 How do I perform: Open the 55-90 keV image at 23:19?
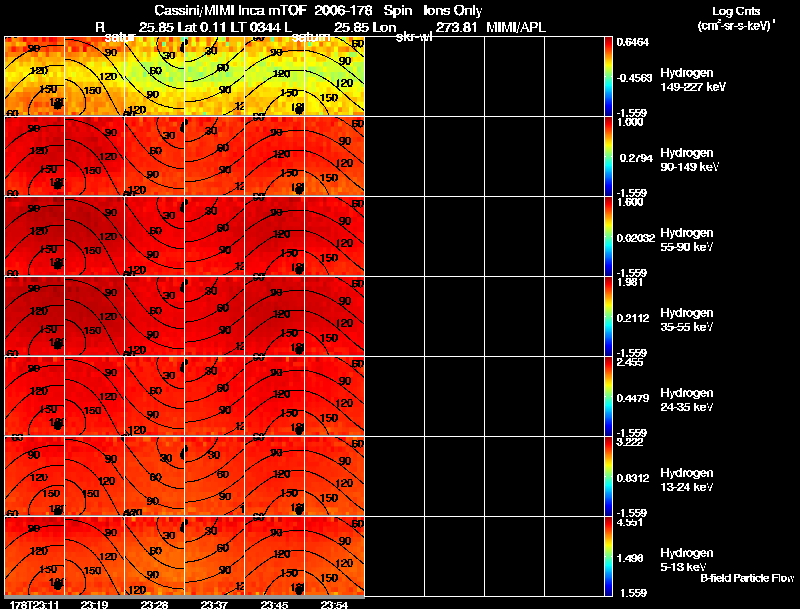point(94,236)
